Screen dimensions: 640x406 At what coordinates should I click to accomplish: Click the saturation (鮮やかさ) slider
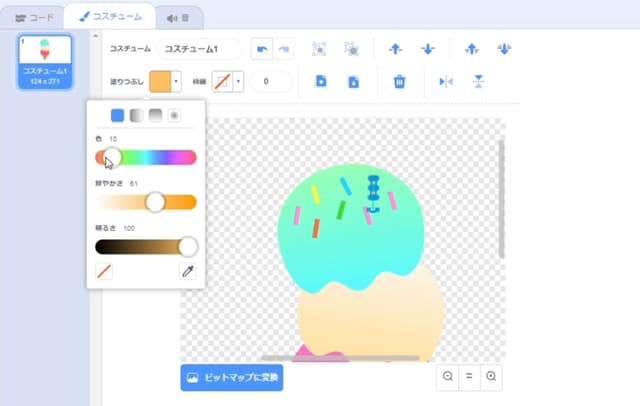coord(146,202)
